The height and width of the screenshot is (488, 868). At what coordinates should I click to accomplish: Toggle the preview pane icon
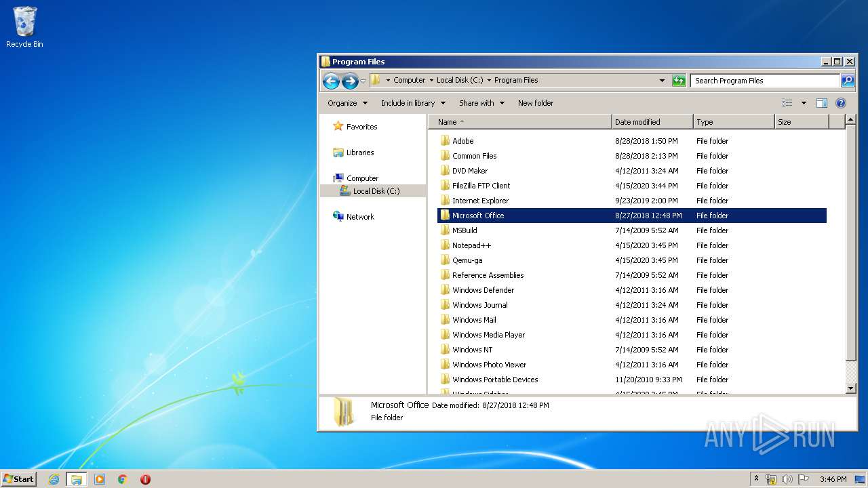(x=822, y=103)
